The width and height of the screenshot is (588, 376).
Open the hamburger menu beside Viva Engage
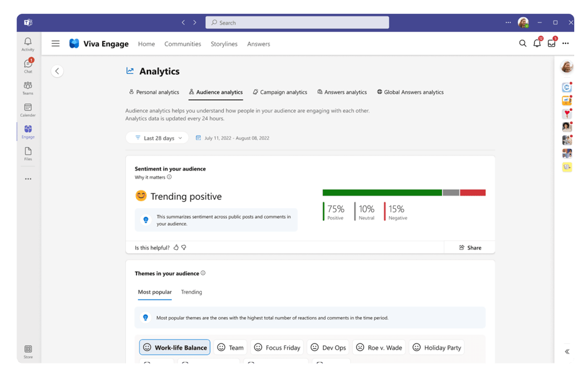click(56, 43)
